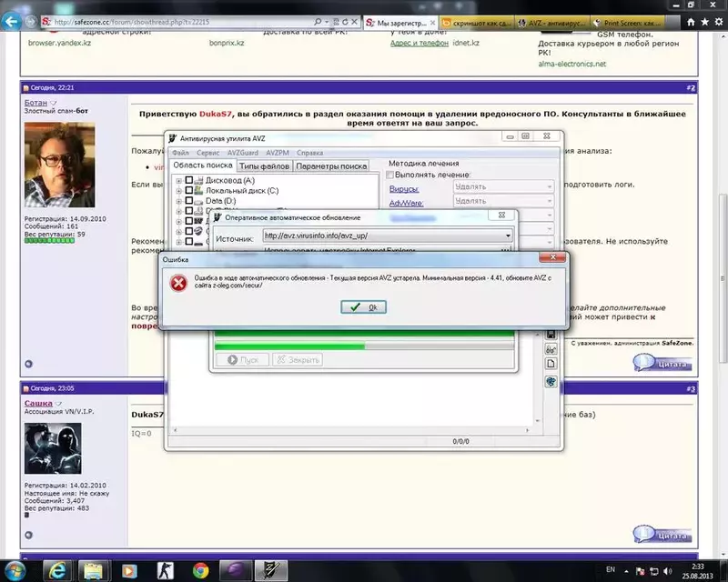Click the Дисковод (A:) floppy drive icon
Viewport: 728px width, 582px height.
[x=198, y=180]
